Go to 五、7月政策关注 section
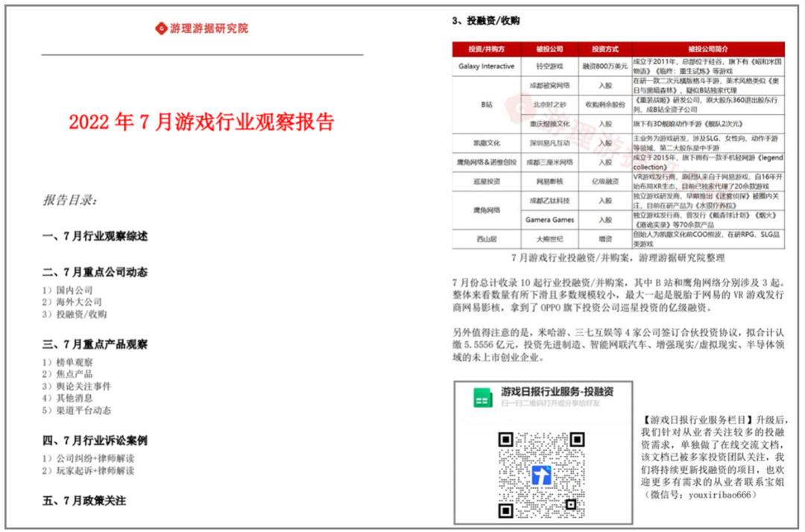805x532 pixels. click(x=84, y=501)
